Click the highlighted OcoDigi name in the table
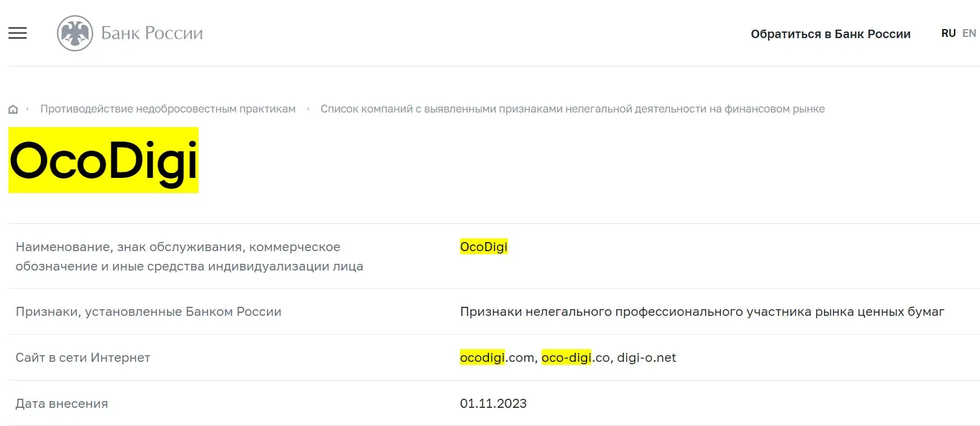 point(483,246)
